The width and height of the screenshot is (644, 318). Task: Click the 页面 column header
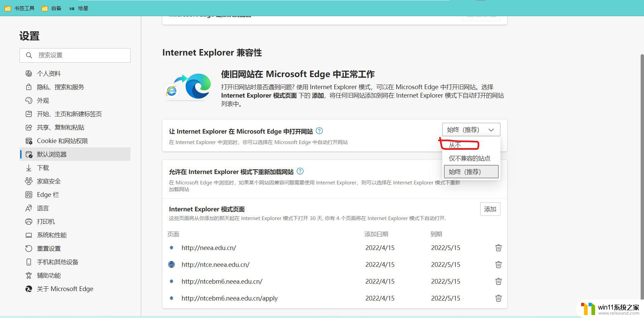coord(173,234)
